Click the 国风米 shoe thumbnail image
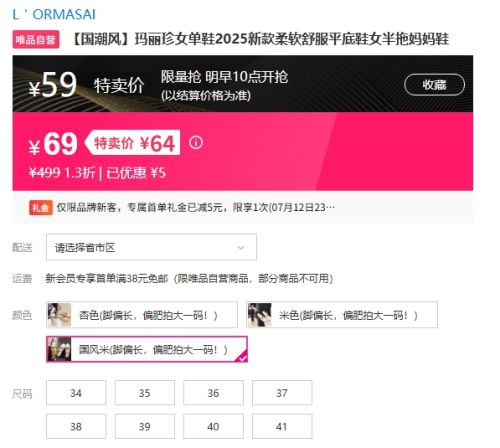Viewport: 500px width, 448px height. [59, 349]
